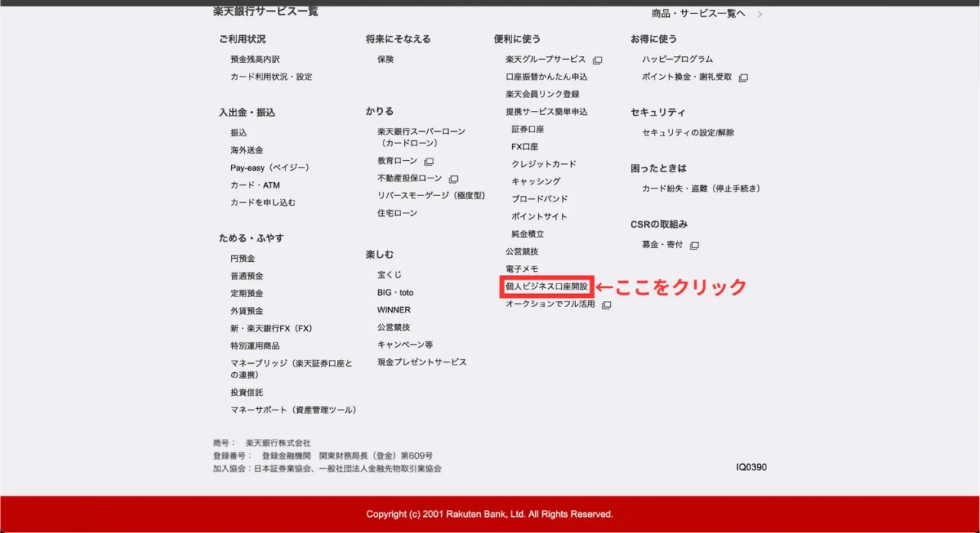Select Pay-easy（ペイジー） link

click(x=269, y=168)
